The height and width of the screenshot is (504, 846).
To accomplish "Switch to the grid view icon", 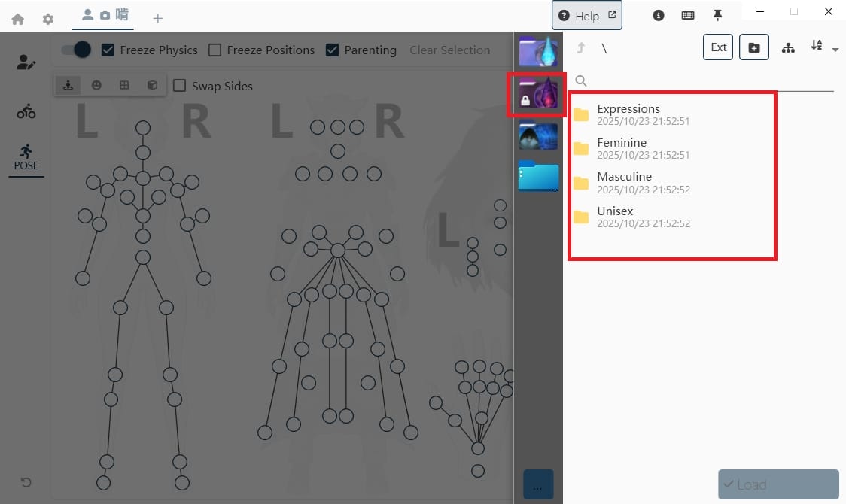I will pos(125,85).
